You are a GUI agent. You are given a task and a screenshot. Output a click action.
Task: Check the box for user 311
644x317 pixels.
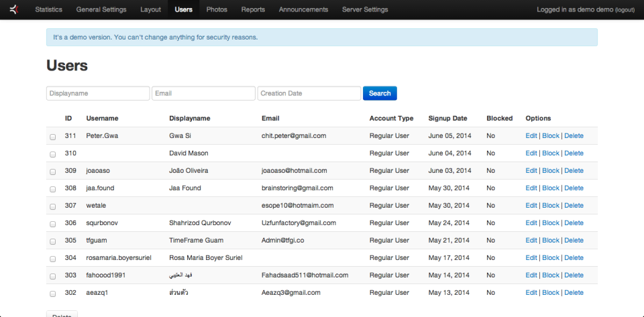point(53,137)
